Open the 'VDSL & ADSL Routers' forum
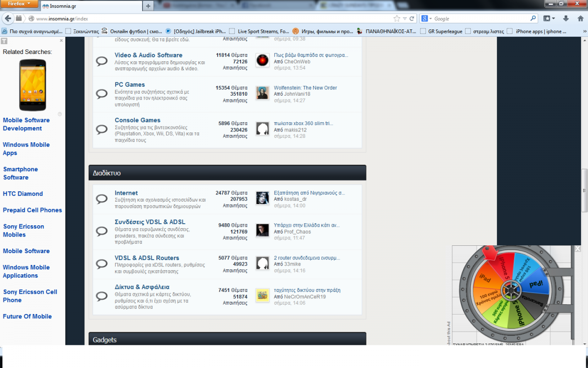The image size is (588, 368). click(147, 258)
